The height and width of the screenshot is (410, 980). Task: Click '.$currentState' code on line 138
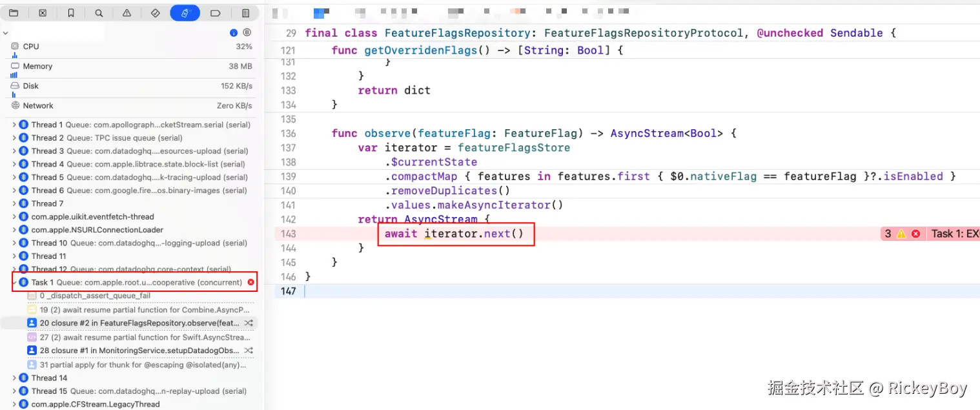tap(431, 162)
